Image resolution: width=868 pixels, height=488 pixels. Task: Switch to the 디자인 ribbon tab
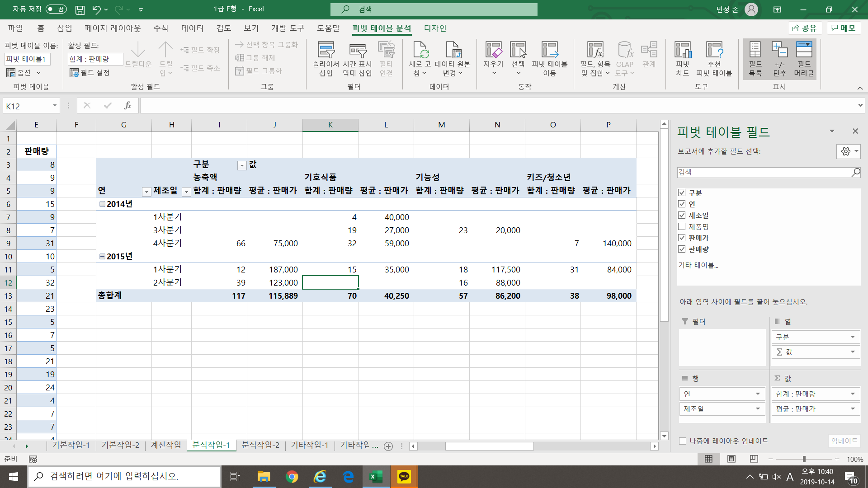point(435,28)
